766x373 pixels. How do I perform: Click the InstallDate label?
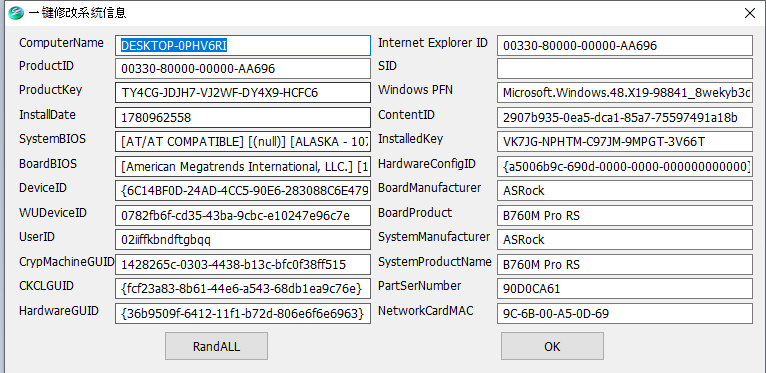coord(47,115)
